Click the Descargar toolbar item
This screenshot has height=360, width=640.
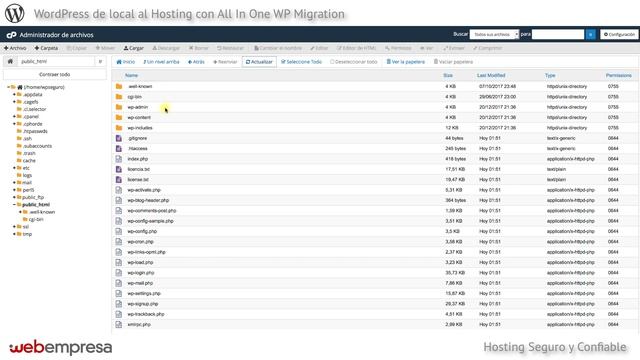(166, 48)
